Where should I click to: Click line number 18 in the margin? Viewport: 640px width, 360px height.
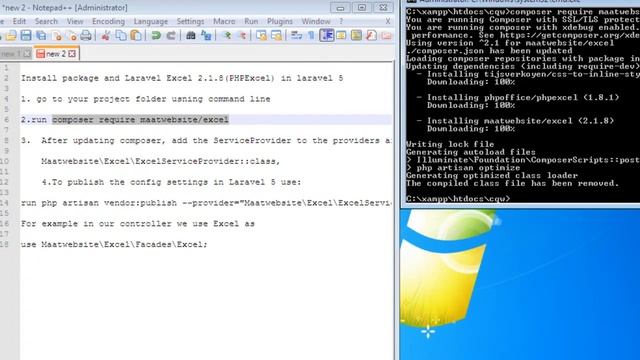pos(5,244)
